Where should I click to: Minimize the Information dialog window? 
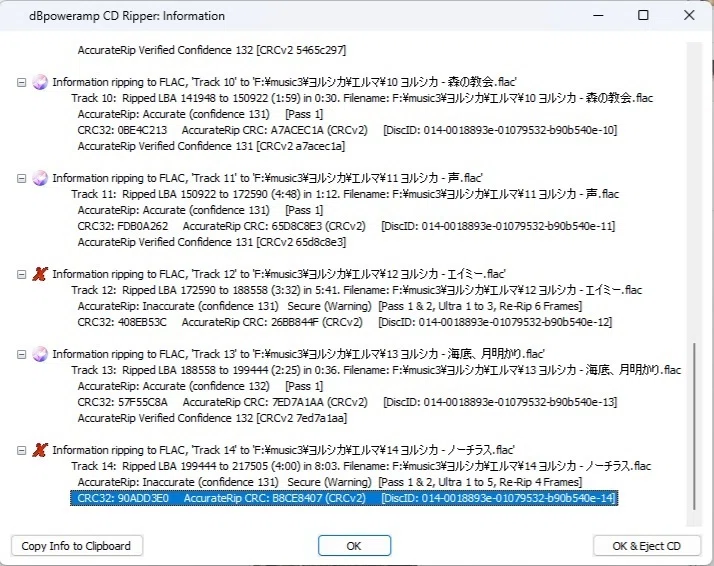(x=598, y=15)
